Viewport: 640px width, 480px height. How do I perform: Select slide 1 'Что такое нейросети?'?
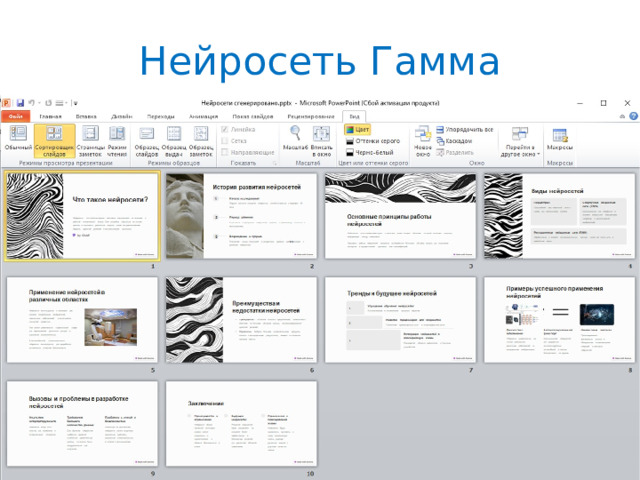[x=82, y=216]
